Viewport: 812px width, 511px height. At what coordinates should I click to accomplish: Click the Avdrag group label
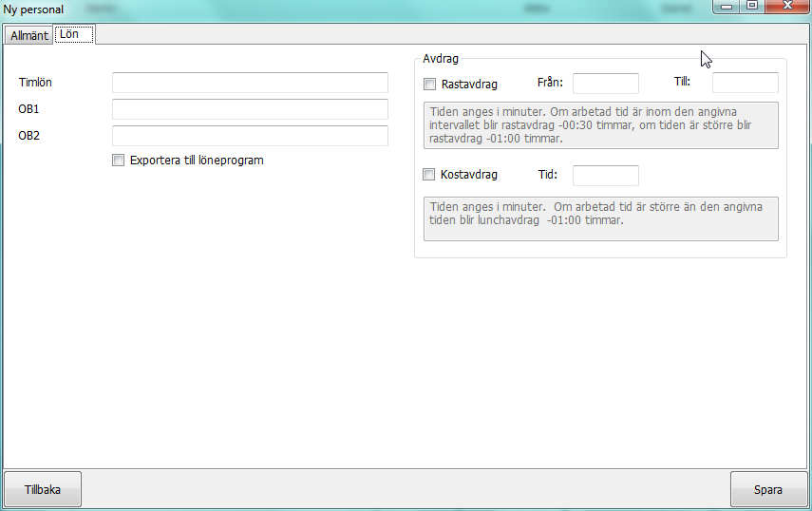click(x=440, y=59)
